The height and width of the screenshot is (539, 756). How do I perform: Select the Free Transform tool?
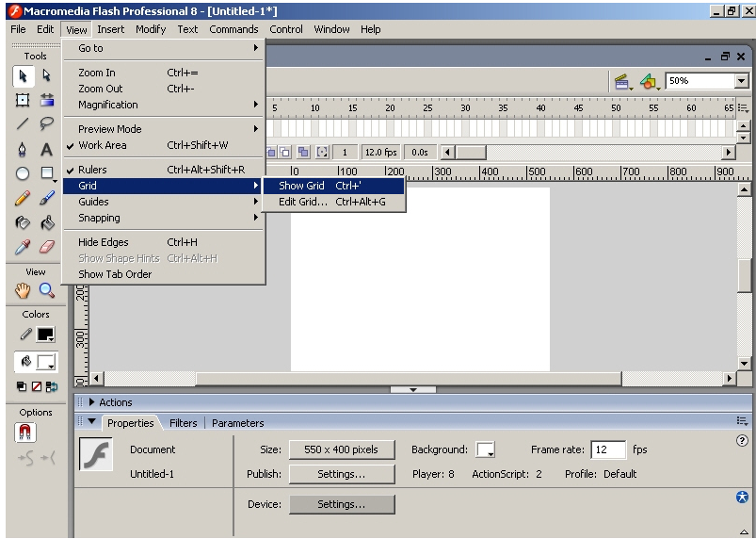tap(23, 100)
